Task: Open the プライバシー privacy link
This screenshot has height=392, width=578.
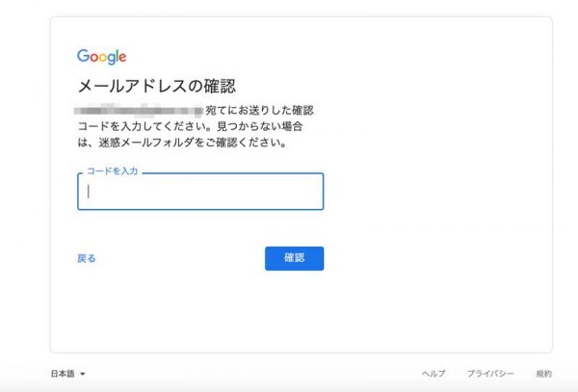Action: pyautogui.click(x=490, y=374)
